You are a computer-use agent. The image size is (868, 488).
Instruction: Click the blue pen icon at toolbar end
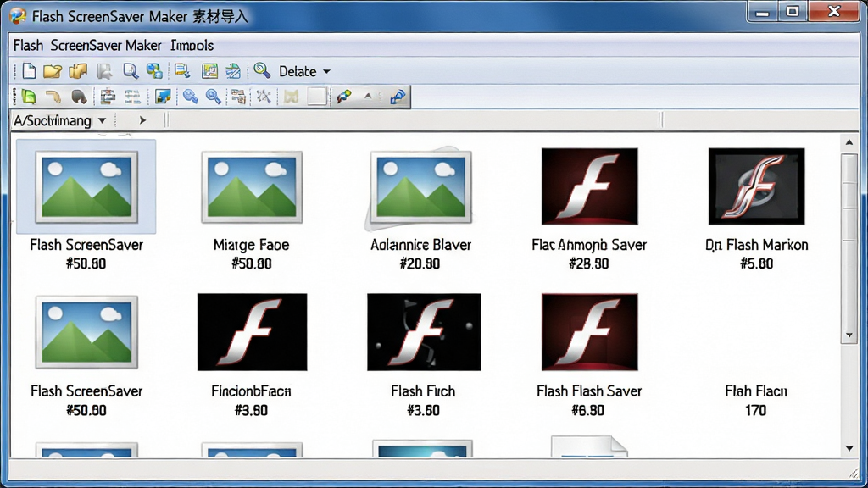tap(398, 97)
